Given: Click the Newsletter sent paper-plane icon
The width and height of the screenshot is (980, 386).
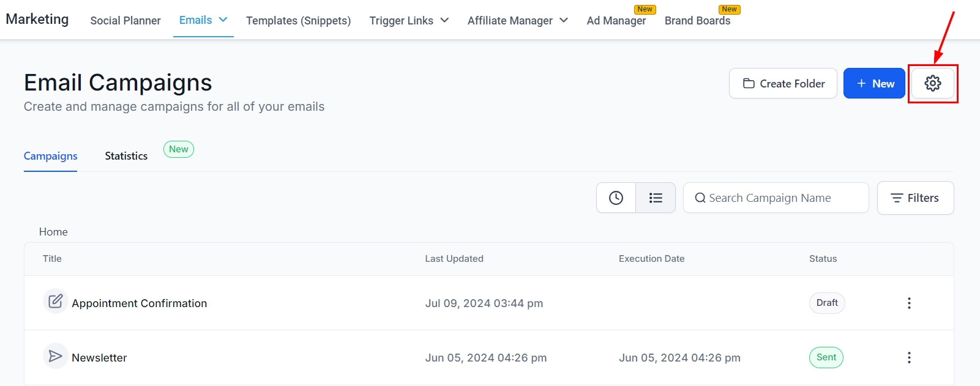Looking at the screenshot, I should point(55,356).
